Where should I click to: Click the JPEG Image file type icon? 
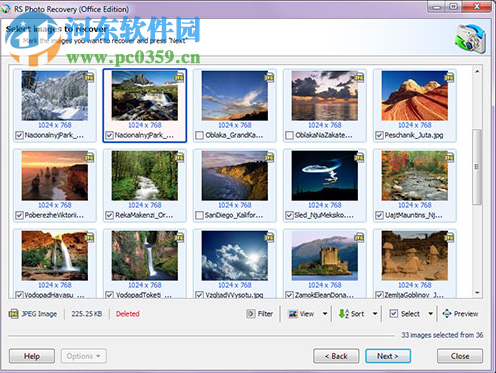13,314
